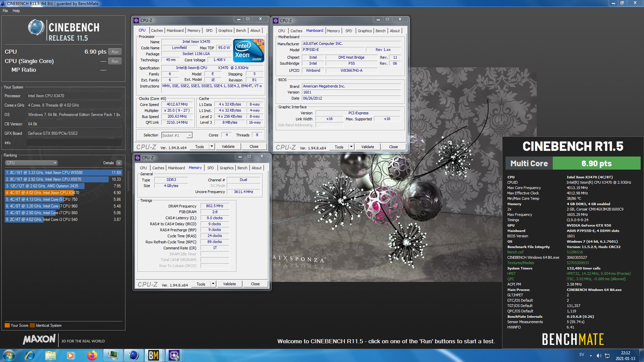Select highlighted ranking row Xeon X3470
Image resolution: width=644 pixels, height=362 pixels.
(x=63, y=193)
